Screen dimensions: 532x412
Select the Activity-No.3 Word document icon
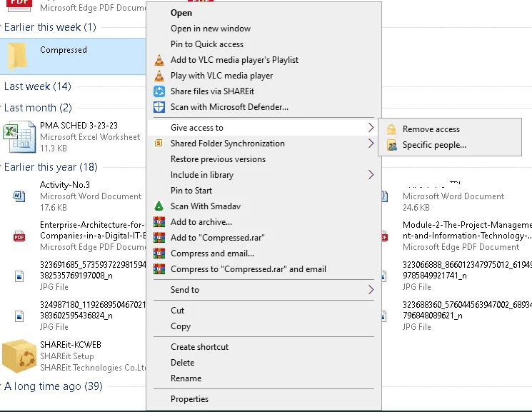19,196
